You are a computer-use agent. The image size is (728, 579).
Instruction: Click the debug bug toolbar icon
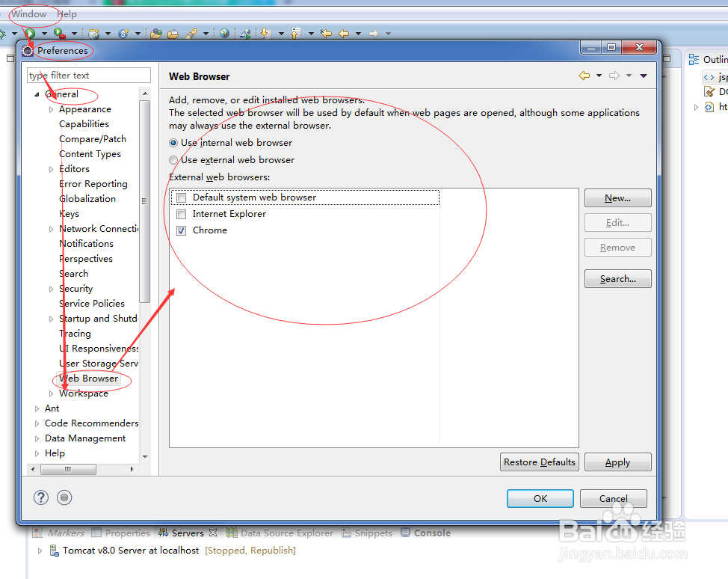click(3, 34)
